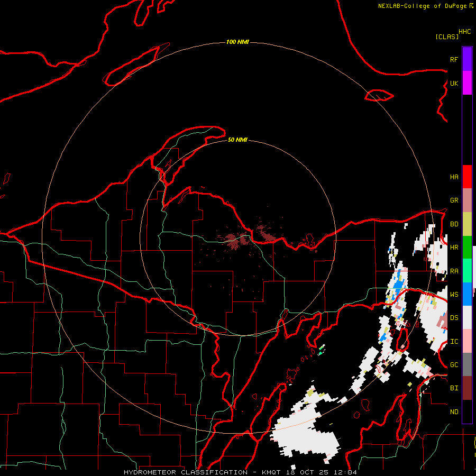Click the white DS legend swatch
Viewport: 476px width, 476px height.
467,317
